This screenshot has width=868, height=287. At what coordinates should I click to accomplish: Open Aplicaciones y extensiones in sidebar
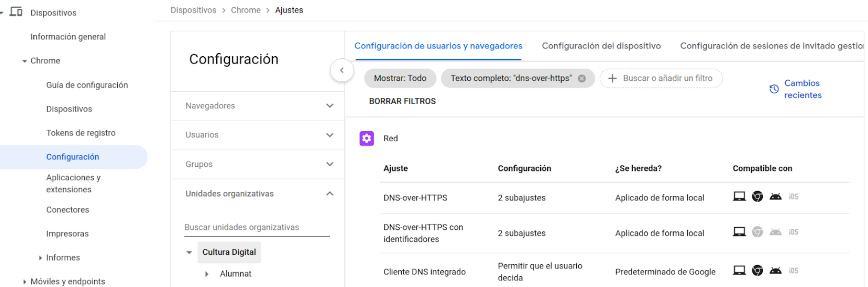(x=73, y=183)
